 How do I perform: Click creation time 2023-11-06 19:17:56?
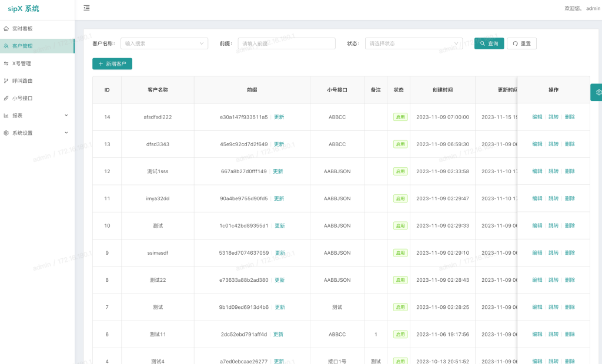click(x=443, y=335)
